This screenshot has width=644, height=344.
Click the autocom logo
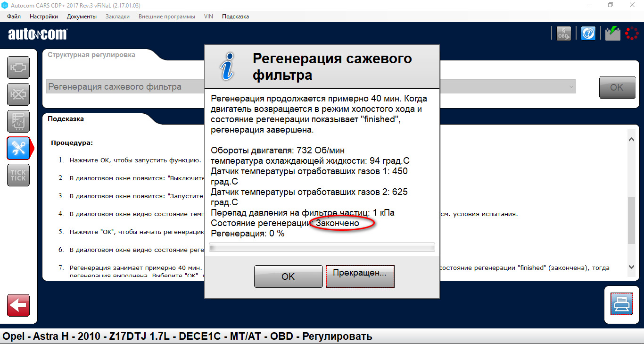point(38,34)
